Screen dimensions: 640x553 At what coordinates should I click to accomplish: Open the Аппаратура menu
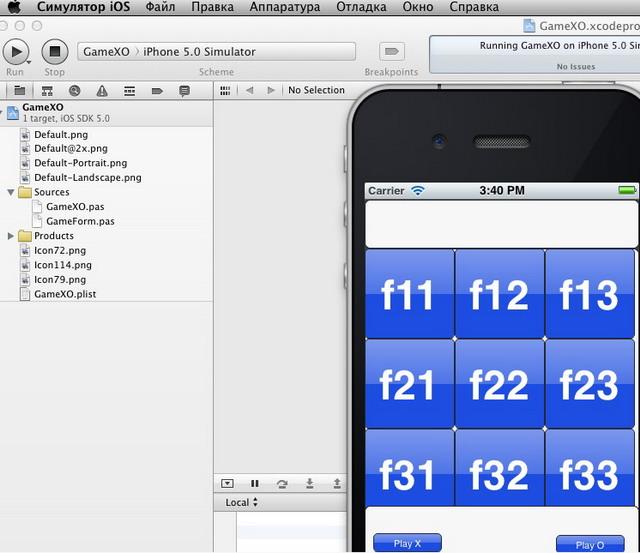click(x=285, y=7)
